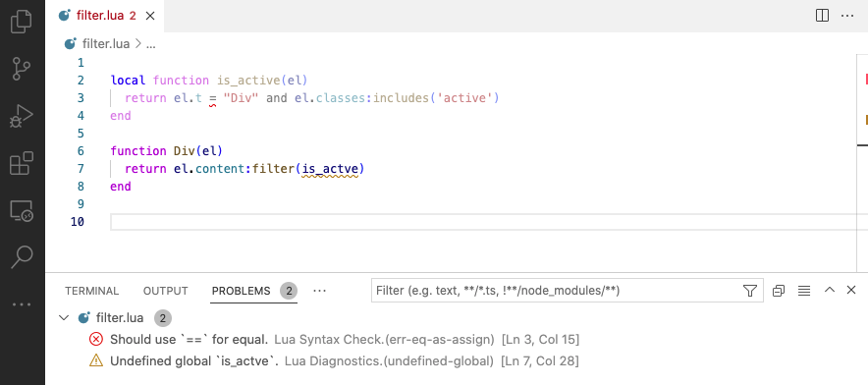Click the red-underlined = operator on line 3

[212, 98]
